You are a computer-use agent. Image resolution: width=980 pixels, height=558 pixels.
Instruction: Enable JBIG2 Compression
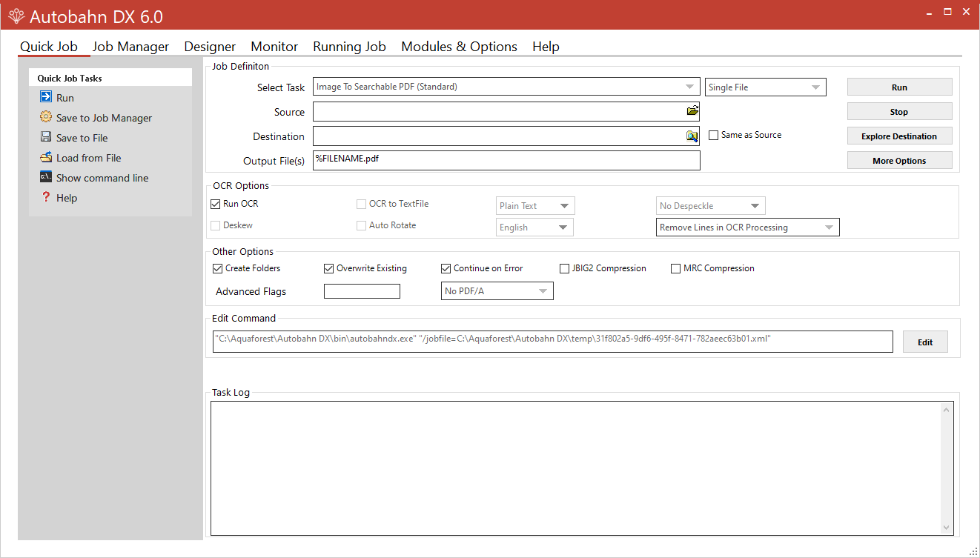[564, 268]
